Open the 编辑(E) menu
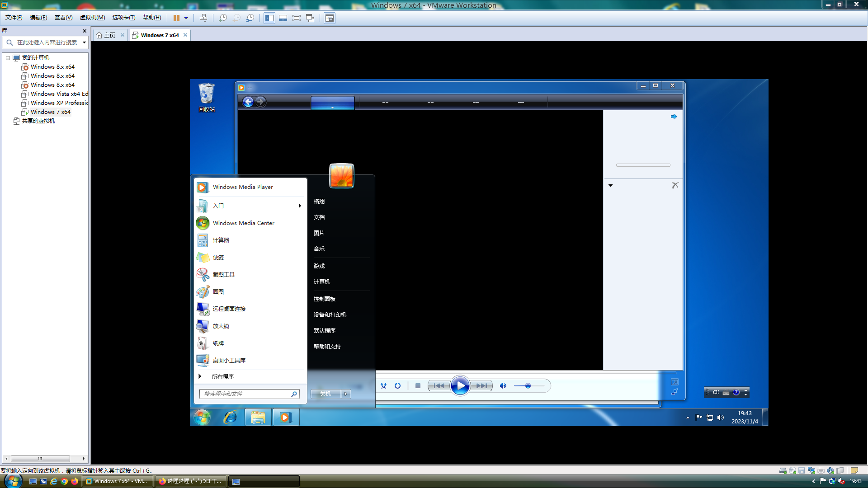Screen dimensions: 868x488 [x=38, y=18]
